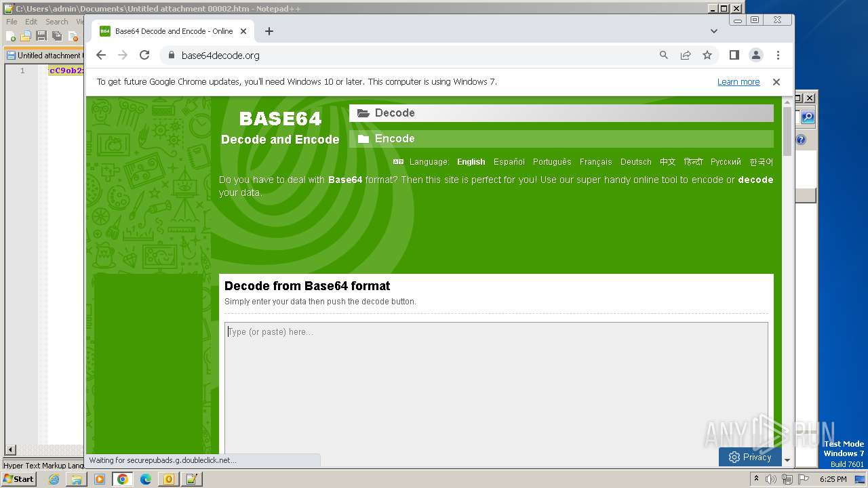
Task: Click Chrome's forward arrow button
Action: pos(123,55)
